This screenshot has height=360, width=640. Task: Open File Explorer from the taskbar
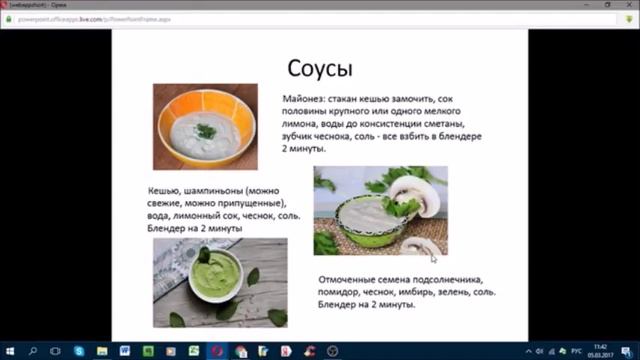click(x=102, y=351)
